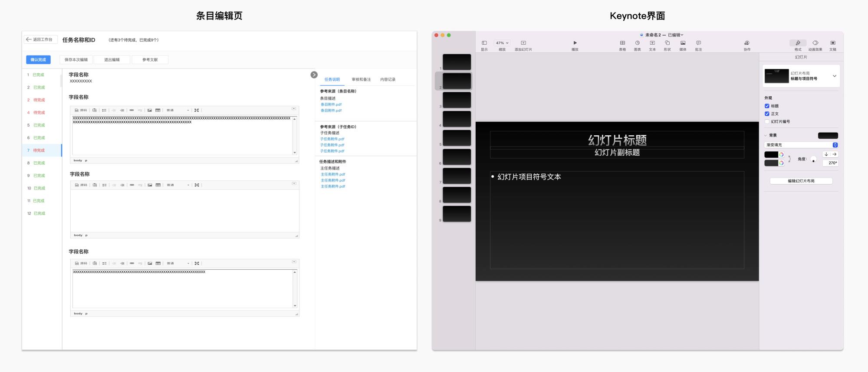Open the 47% zoom dropdown in Keynote
The image size is (868, 372).
click(x=502, y=43)
